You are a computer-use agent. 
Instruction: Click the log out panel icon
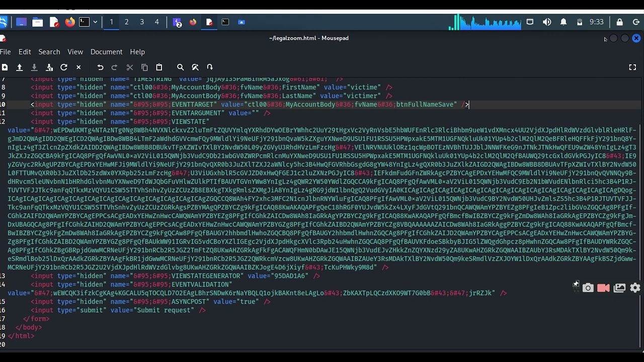[636, 22]
